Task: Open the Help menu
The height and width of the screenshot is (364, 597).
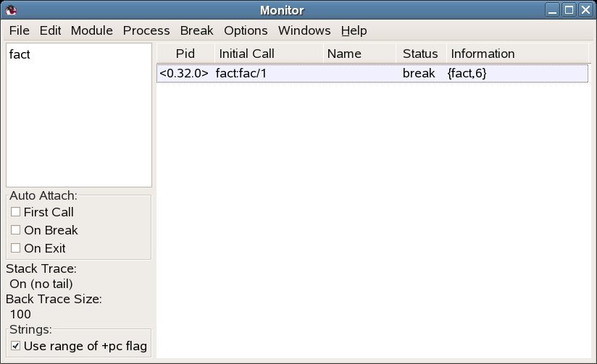Action: coord(354,30)
